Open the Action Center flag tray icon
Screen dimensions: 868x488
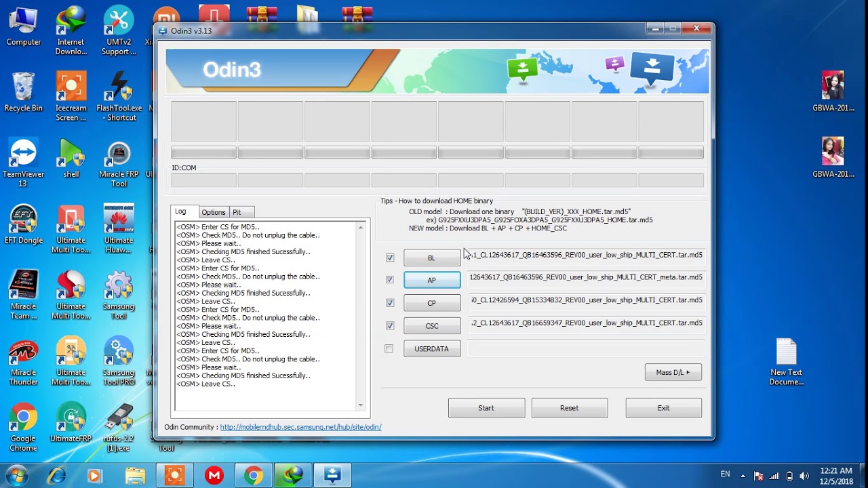point(759,476)
